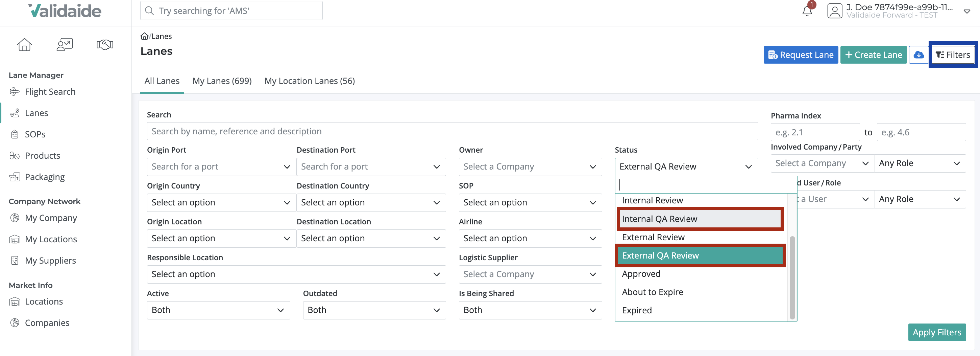The image size is (980, 356).
Task: Click the My Company globe icon
Action: pyautogui.click(x=15, y=218)
